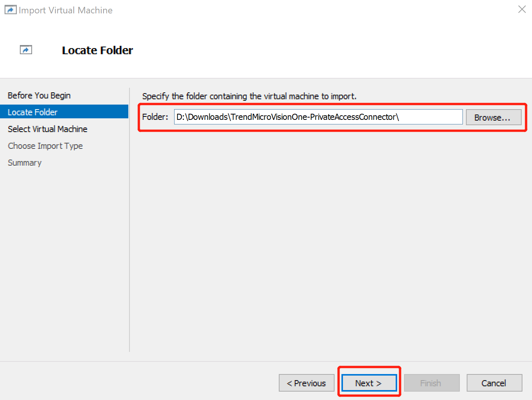Cancel the Import Virtual Machine wizard
Image resolution: width=532 pixels, height=400 pixels.
click(494, 383)
